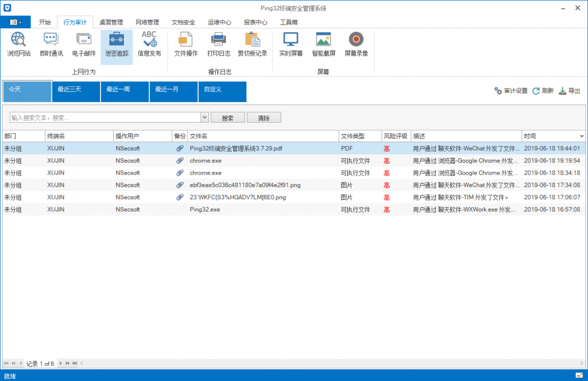
Task: Click the 时间 column sort arrow
Action: 582,136
